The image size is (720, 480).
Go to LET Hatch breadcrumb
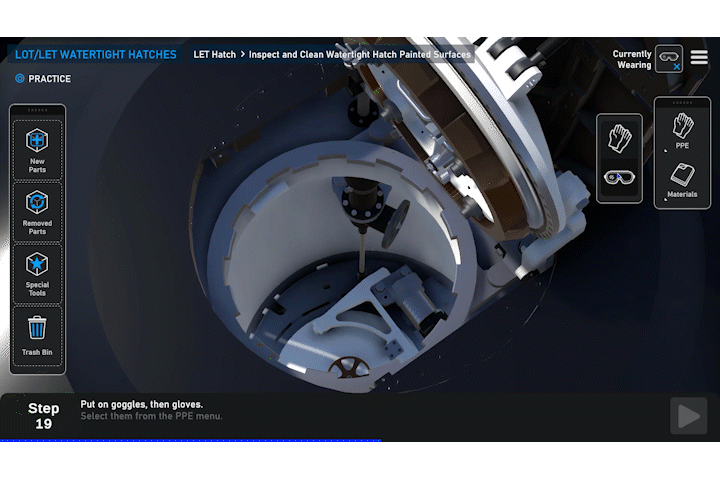tap(214, 55)
